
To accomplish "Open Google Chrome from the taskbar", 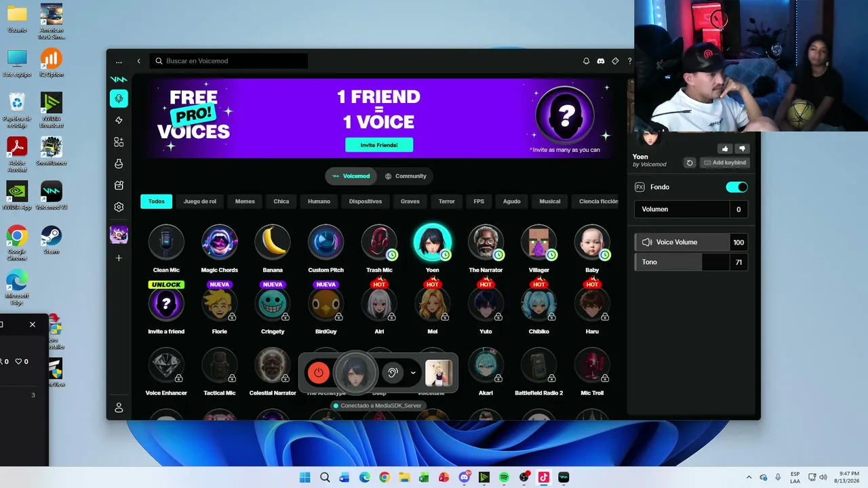I will (x=384, y=477).
